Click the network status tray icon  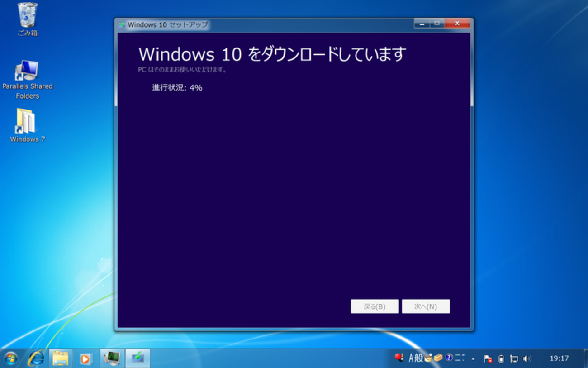click(514, 358)
